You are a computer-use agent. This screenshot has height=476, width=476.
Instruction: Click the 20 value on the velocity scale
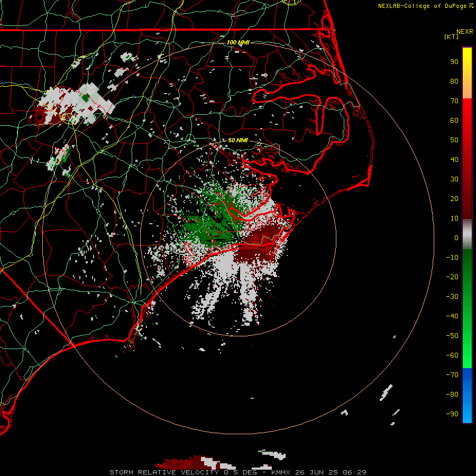tap(454, 199)
